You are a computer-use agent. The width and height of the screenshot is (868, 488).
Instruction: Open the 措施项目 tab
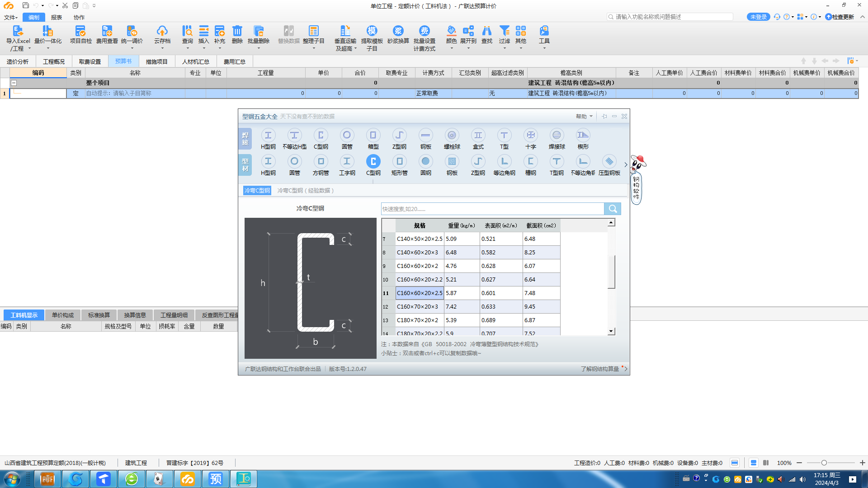point(156,61)
